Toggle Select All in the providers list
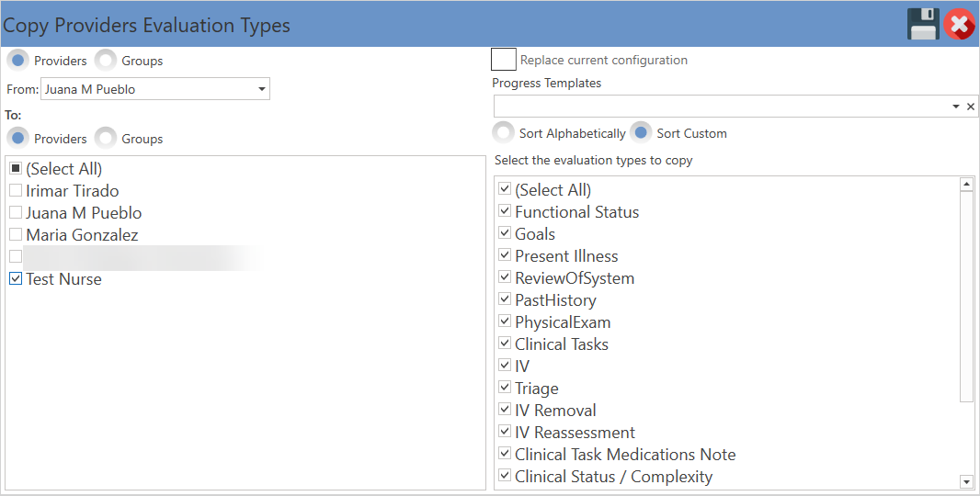The height and width of the screenshot is (496, 980). coord(16,169)
